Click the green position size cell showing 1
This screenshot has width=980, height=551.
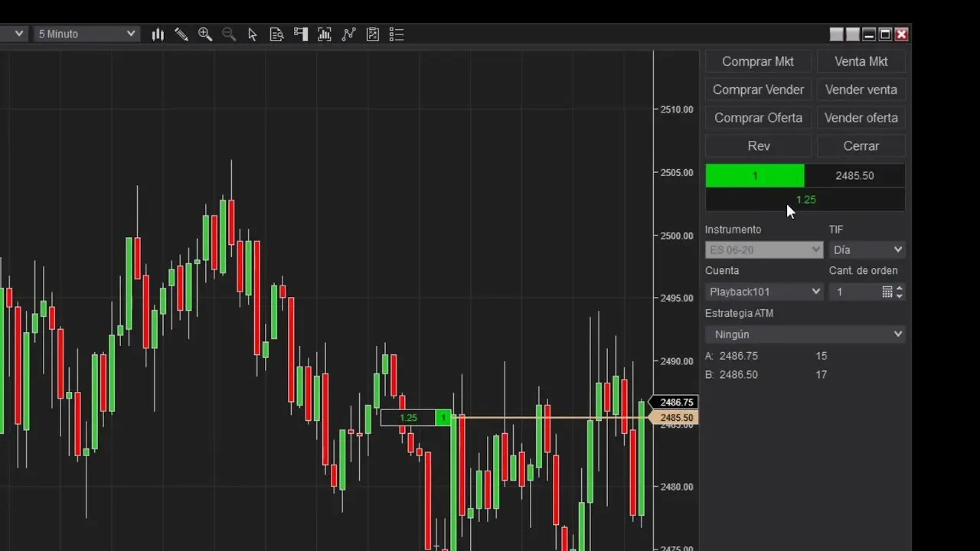click(755, 175)
